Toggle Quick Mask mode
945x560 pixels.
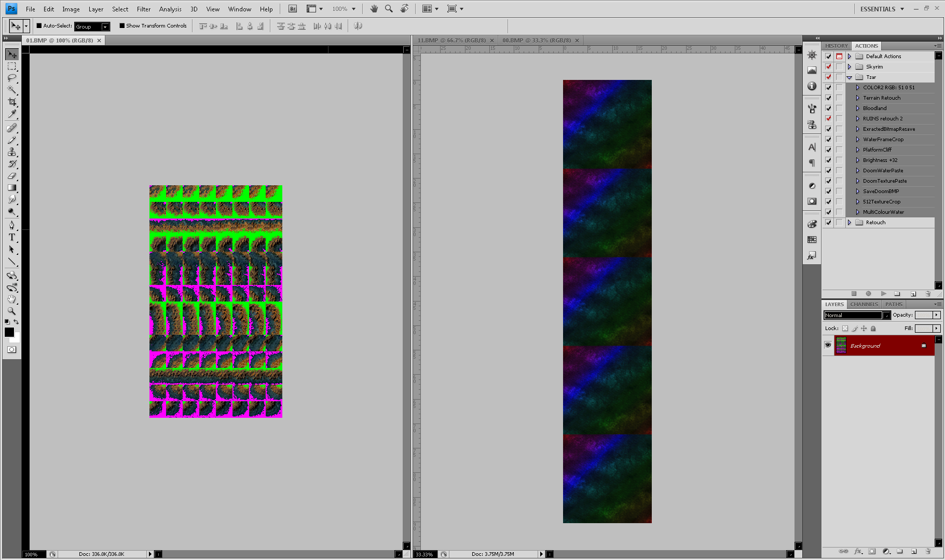coord(11,350)
